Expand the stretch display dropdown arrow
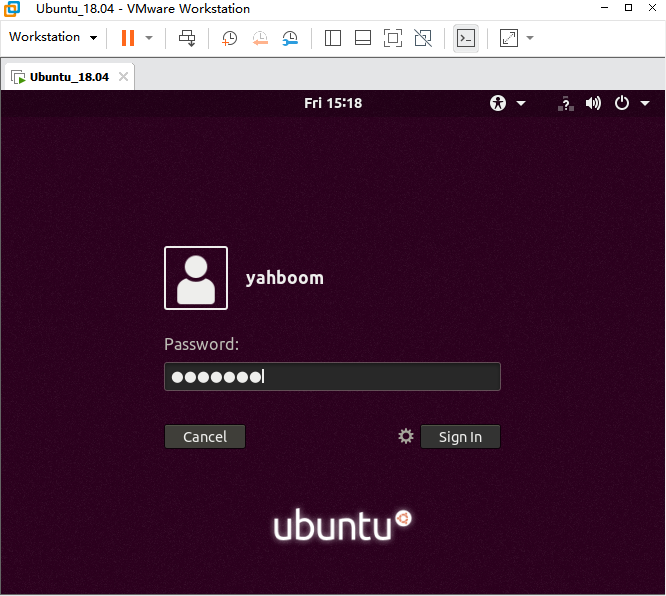This screenshot has height=596, width=666. [x=530, y=38]
